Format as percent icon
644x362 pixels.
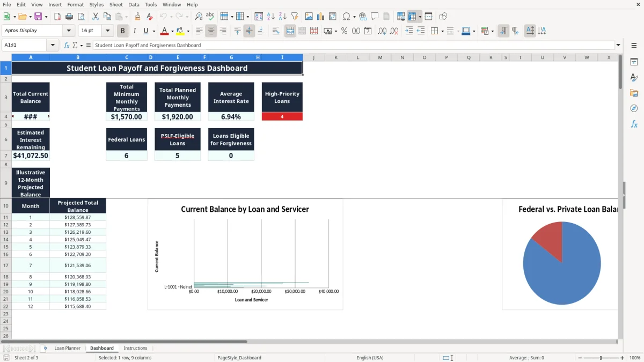click(344, 31)
